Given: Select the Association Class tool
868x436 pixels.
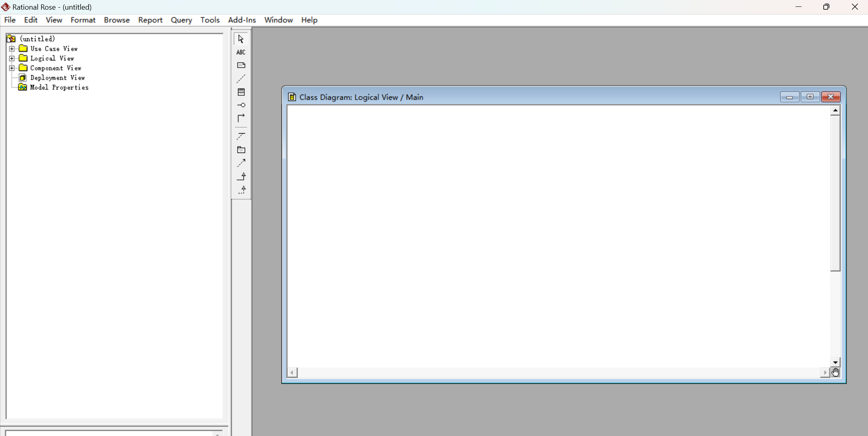Looking at the screenshot, I should pyautogui.click(x=241, y=136).
